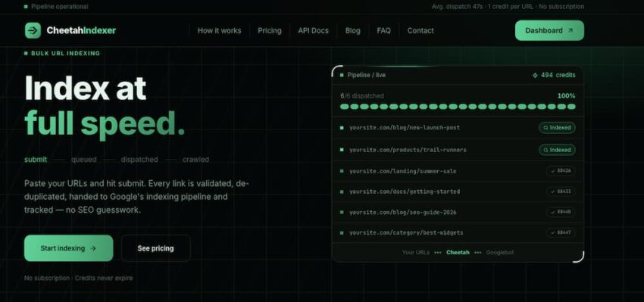Click the ID badge on summer-sale row
This screenshot has height=302, width=644.
click(561, 171)
